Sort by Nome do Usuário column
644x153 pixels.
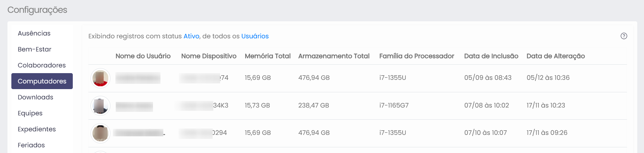[143, 56]
